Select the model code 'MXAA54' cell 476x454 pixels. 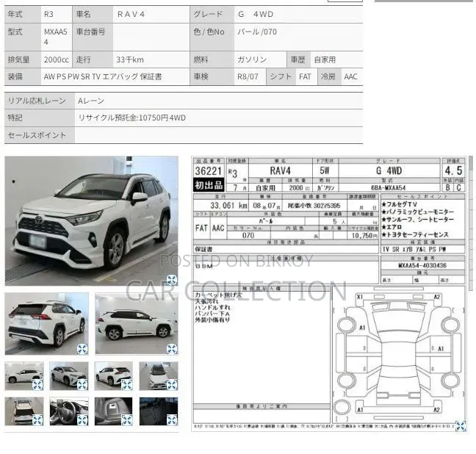[56, 37]
